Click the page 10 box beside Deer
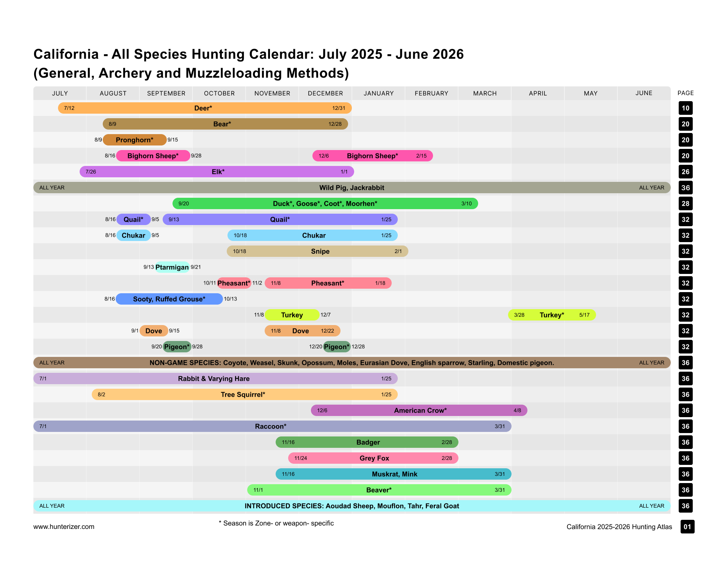The width and height of the screenshot is (728, 563). [686, 108]
